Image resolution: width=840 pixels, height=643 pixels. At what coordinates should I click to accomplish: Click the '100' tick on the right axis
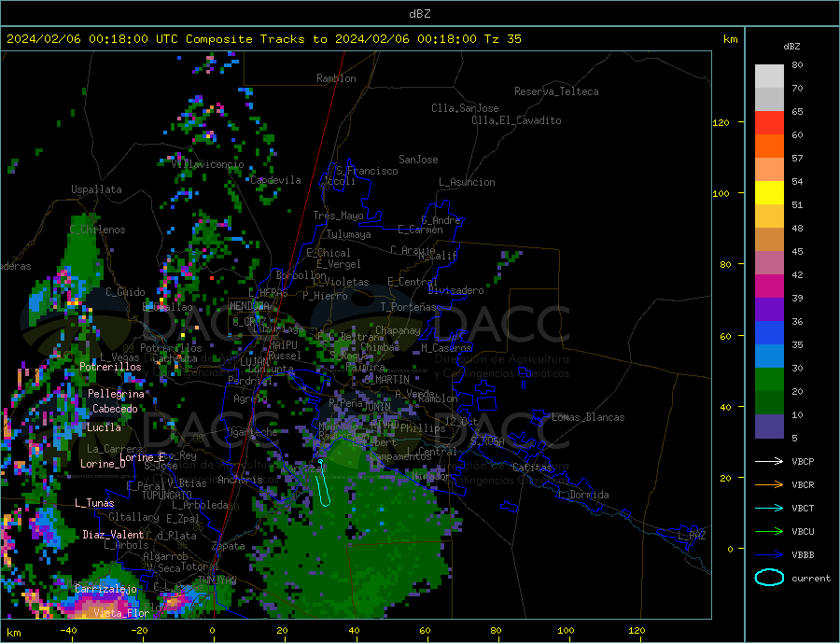coord(721,193)
